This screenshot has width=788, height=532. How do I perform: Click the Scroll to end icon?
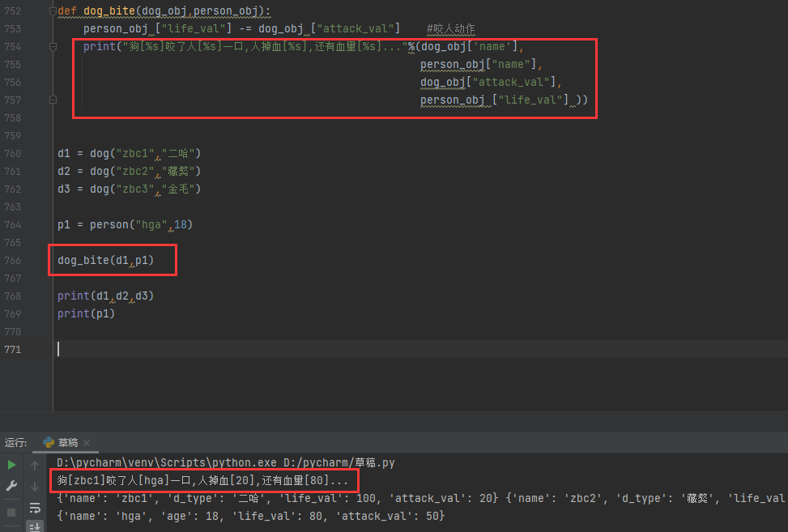tap(35, 526)
